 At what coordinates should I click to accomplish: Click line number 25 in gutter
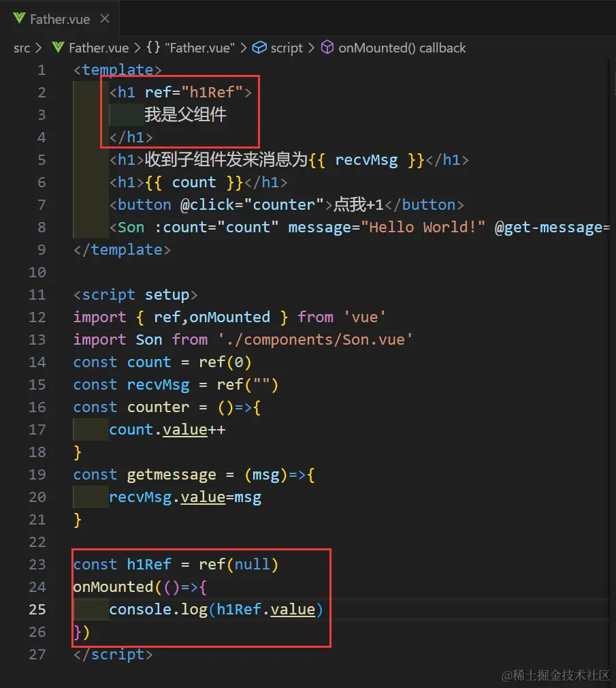[x=37, y=610]
